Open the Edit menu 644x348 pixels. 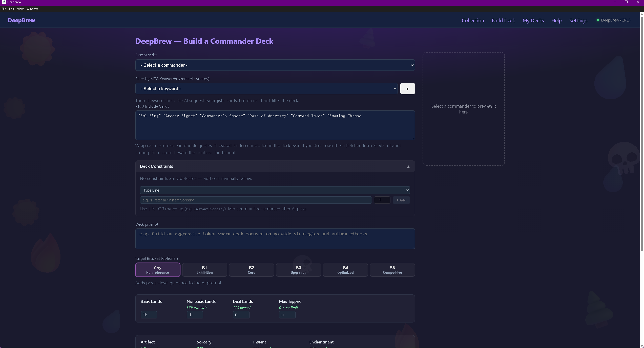click(12, 9)
